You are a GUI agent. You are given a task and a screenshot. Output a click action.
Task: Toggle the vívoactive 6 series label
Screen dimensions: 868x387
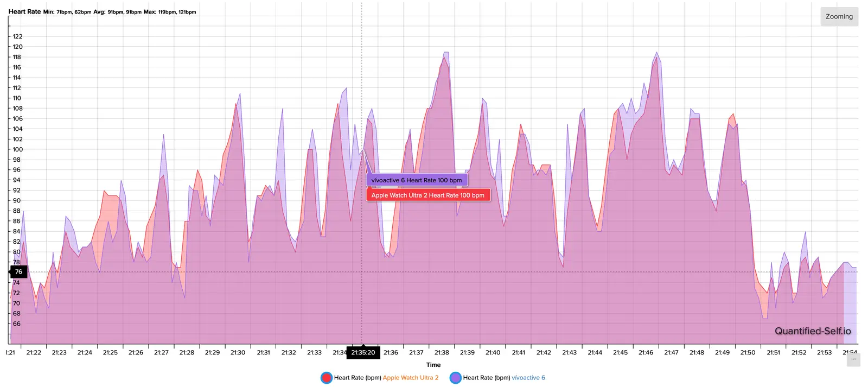pyautogui.click(x=504, y=378)
